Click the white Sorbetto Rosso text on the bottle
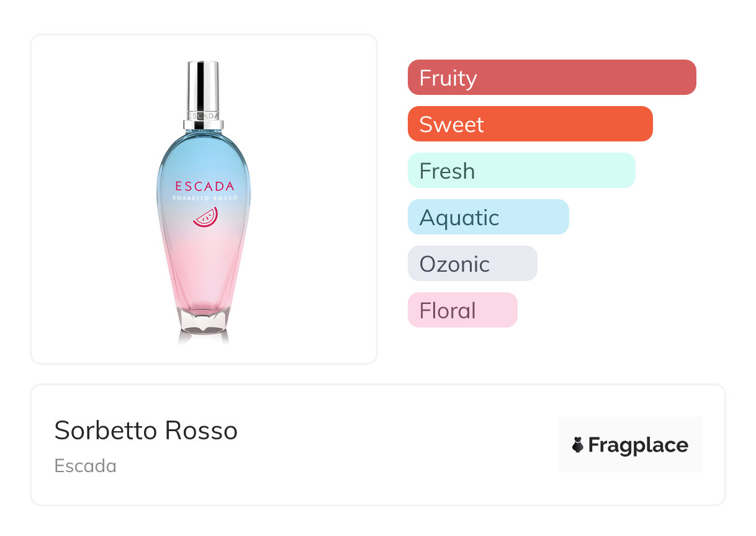 pyautogui.click(x=204, y=197)
